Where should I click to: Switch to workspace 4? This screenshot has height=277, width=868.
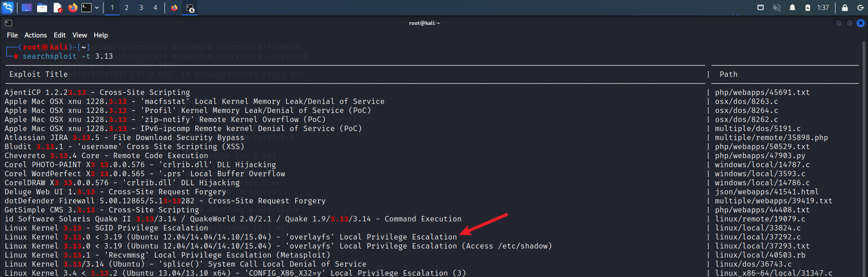click(155, 8)
